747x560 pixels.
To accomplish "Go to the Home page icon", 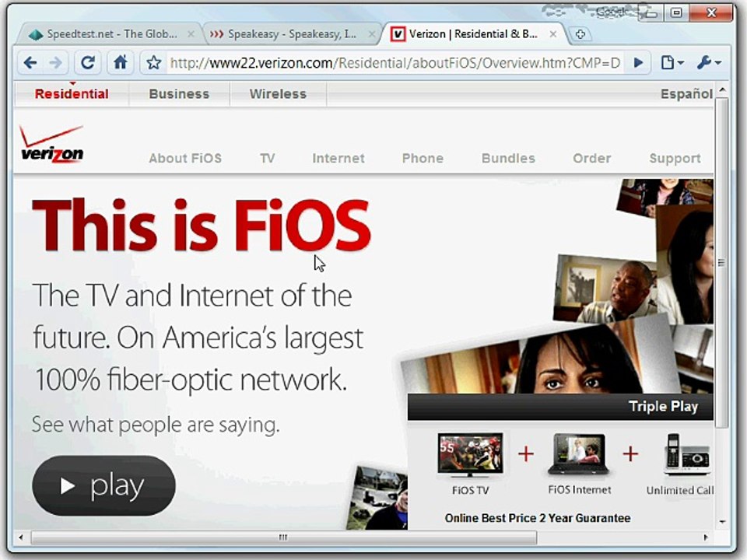I will (120, 62).
